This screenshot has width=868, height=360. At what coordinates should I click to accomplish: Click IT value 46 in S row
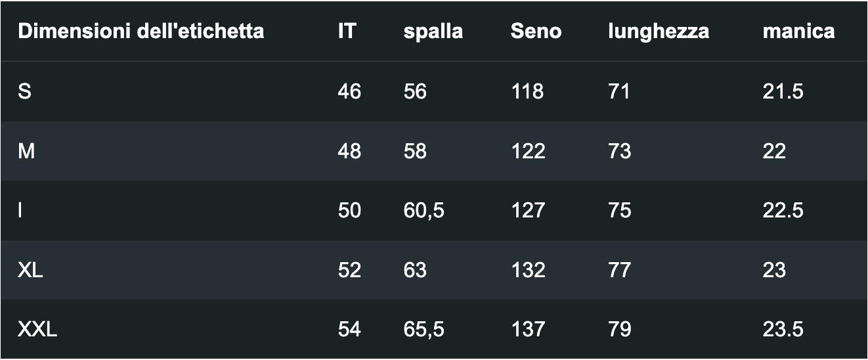coord(349,91)
